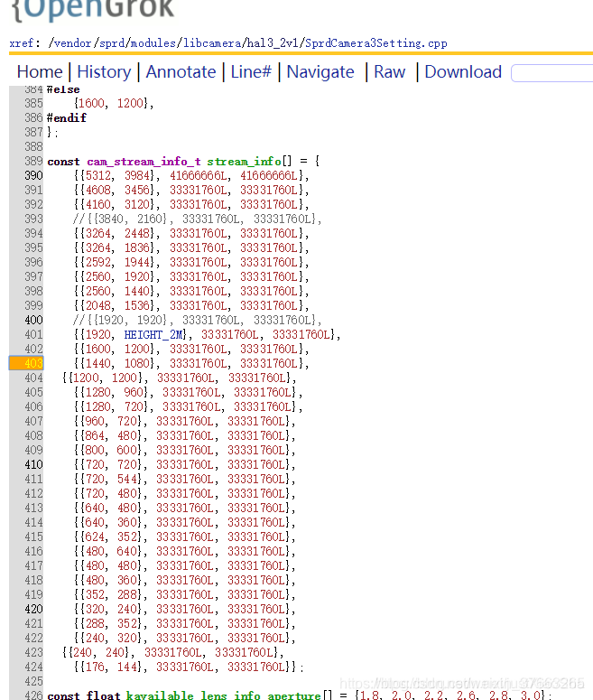Open the modules path link
Image resolution: width=593 pixels, height=700 pixels.
pos(153,43)
